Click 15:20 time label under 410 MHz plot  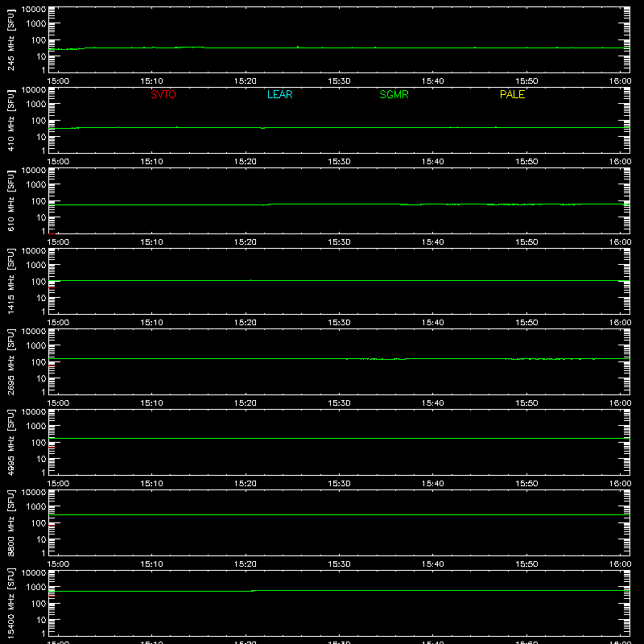(246, 162)
